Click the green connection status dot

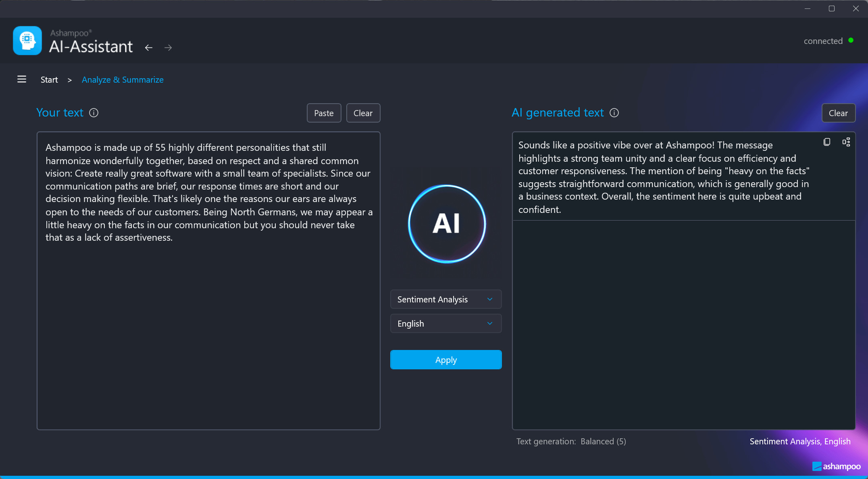coord(851,40)
